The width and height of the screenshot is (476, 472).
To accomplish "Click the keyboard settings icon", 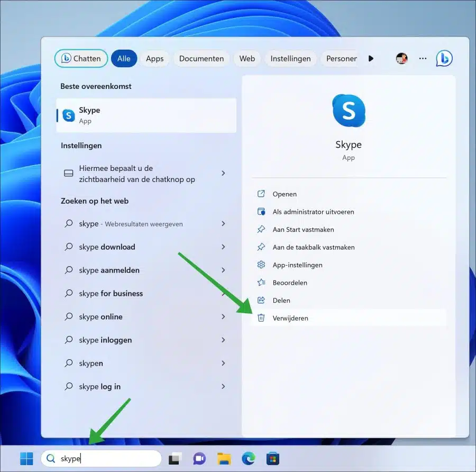I will pyautogui.click(x=69, y=173).
